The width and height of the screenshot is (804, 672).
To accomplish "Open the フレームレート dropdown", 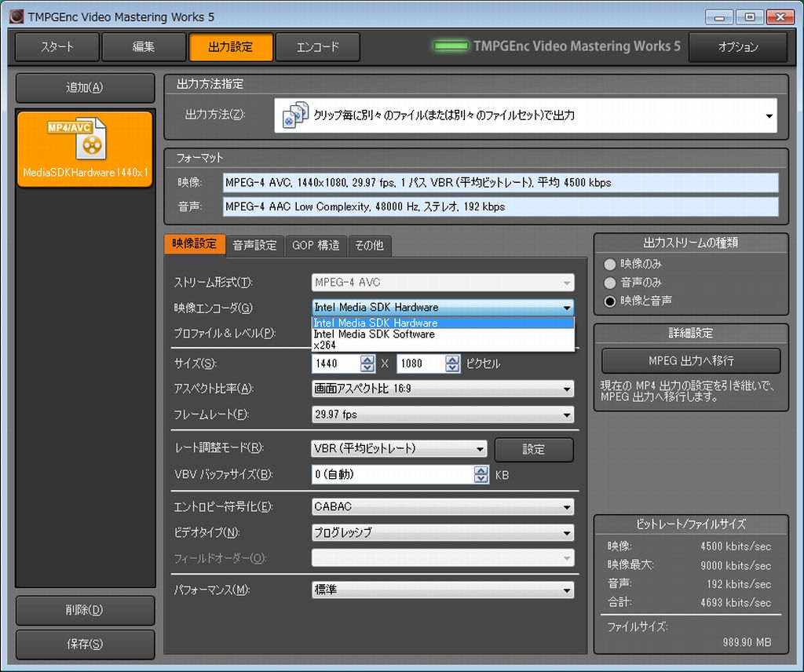I will (x=443, y=415).
